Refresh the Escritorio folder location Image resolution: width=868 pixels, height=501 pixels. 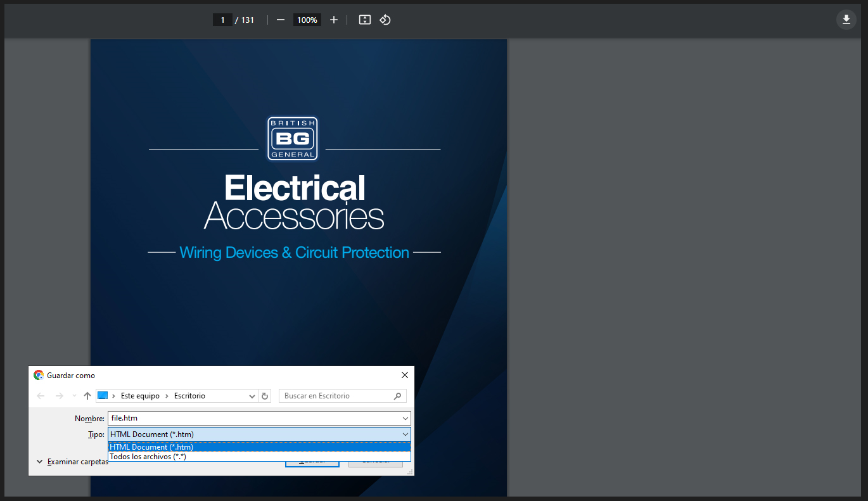pos(265,396)
